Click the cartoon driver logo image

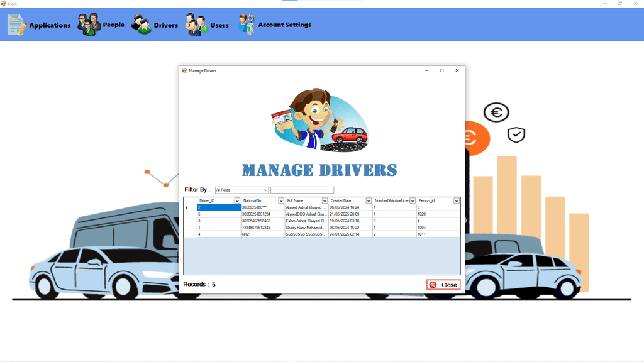tap(320, 120)
